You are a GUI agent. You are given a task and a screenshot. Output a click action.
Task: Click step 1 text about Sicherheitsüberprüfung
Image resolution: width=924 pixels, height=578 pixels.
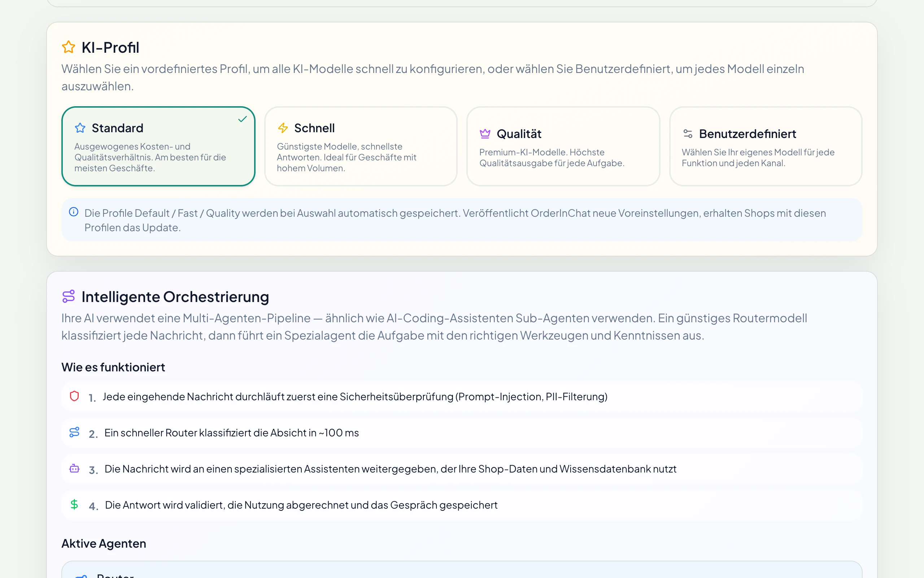(x=355, y=397)
